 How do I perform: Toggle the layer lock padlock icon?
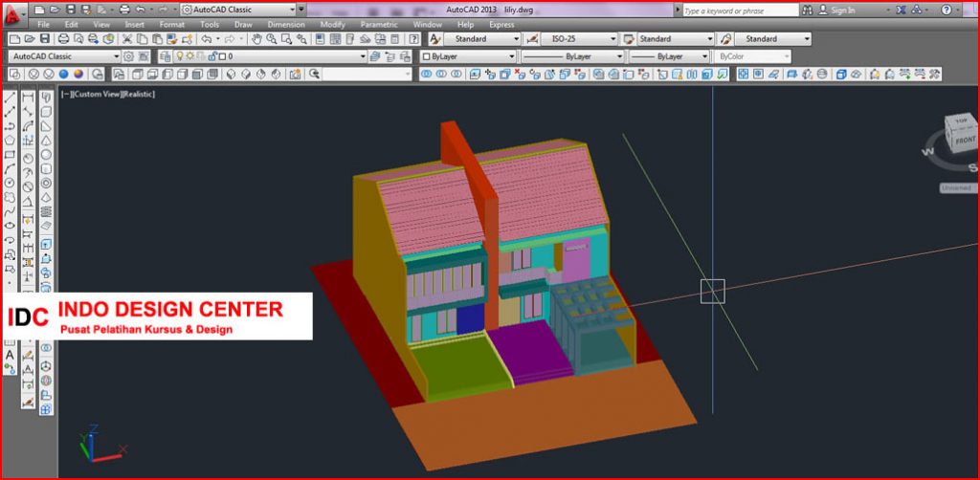212,56
